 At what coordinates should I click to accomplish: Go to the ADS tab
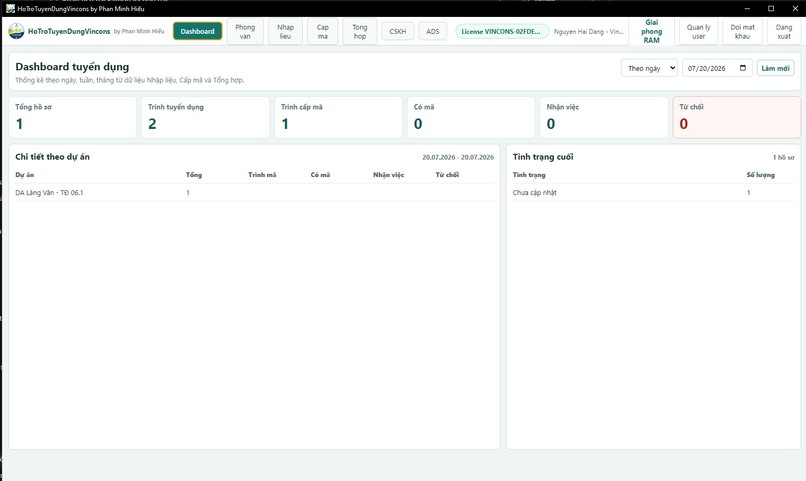(x=433, y=31)
